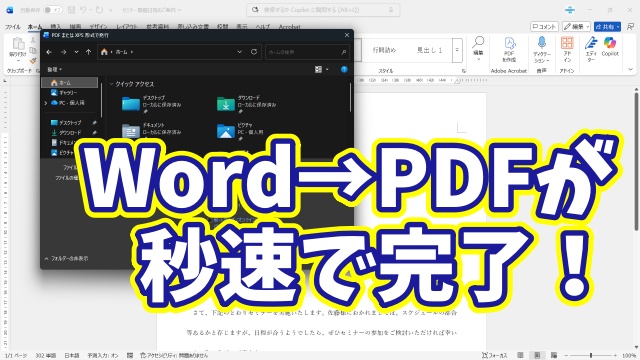Screen dimensions: 640x360
Task: Click the Web Layout view icon in status bar
Action: click(x=554, y=356)
